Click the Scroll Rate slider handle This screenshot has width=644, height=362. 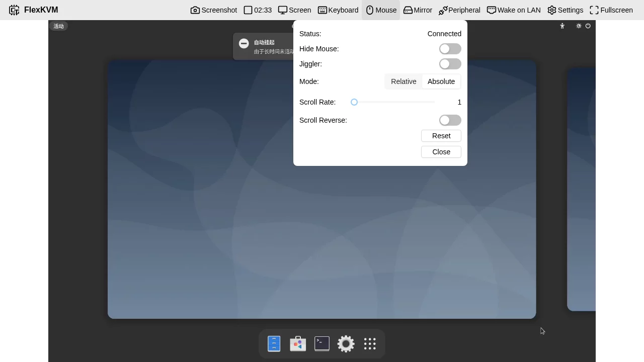point(354,102)
